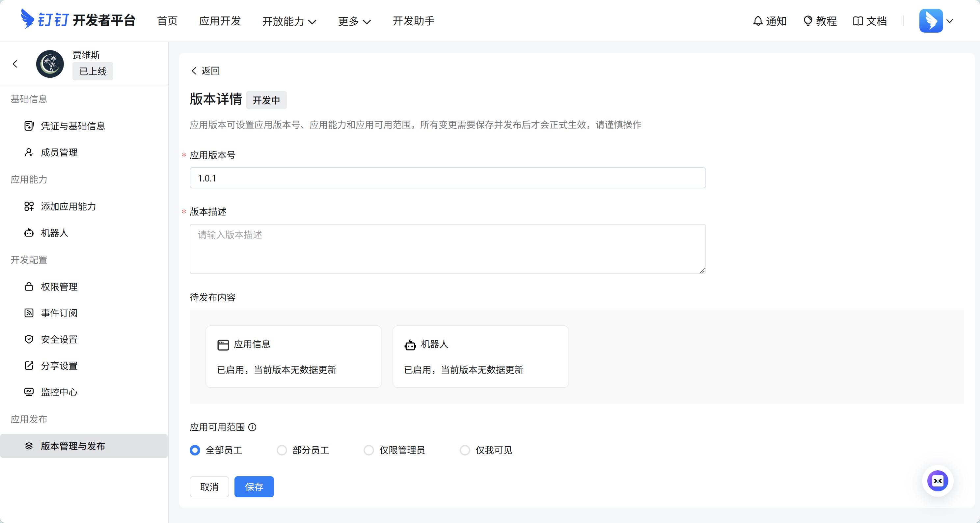This screenshot has height=523, width=980.
Task: Click into the 版本描述 text area
Action: tap(448, 249)
